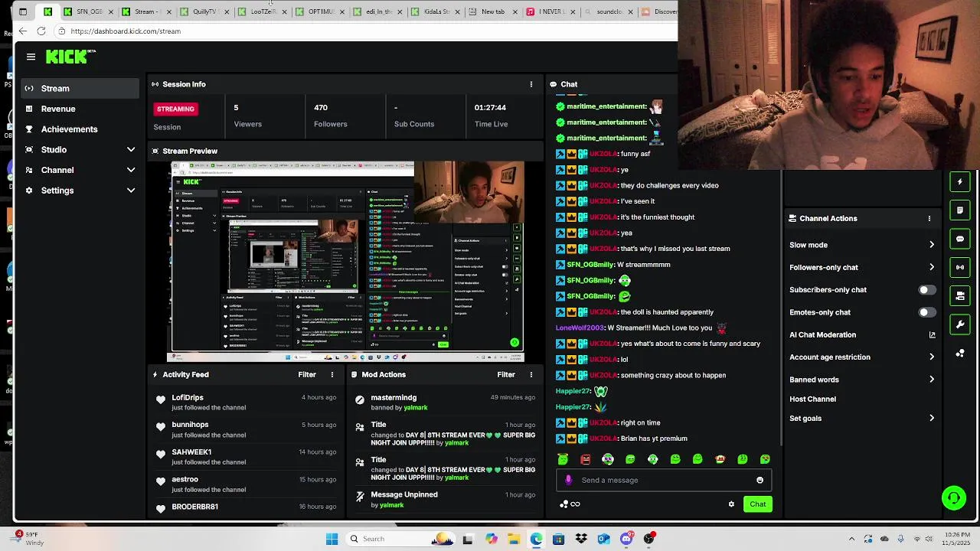Open Channel Actions three-dot options menu
Screen dimensions: 980x551
coord(929,219)
